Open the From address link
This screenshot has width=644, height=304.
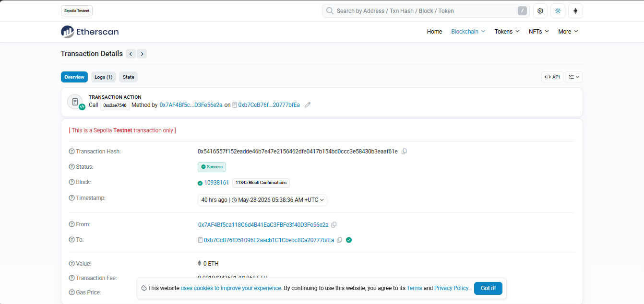point(263,224)
